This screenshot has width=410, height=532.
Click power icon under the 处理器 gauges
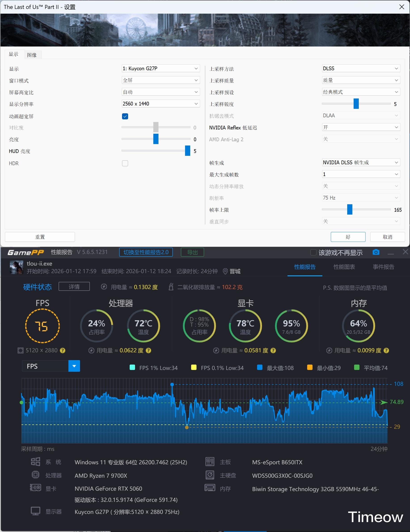[91, 350]
